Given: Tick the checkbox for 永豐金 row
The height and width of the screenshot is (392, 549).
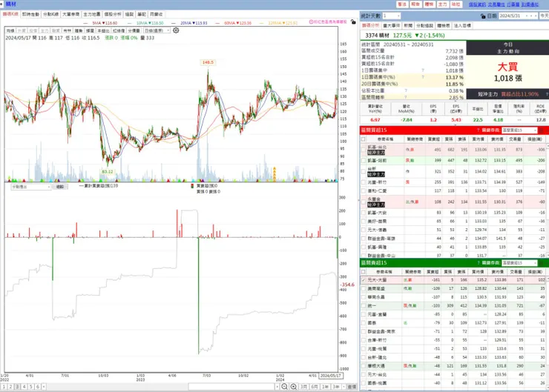Looking at the screenshot, I should pyautogui.click(x=364, y=202).
